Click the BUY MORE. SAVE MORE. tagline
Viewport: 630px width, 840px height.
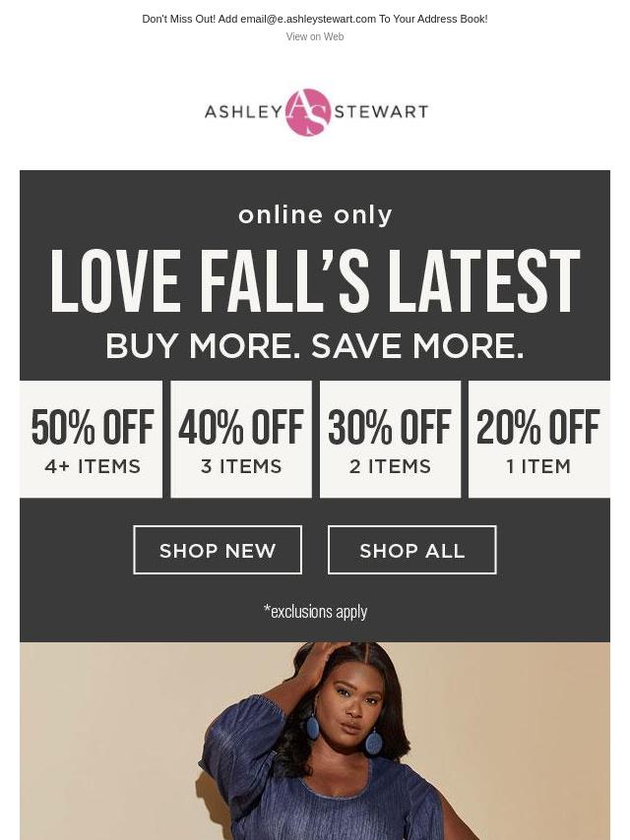pos(315,346)
